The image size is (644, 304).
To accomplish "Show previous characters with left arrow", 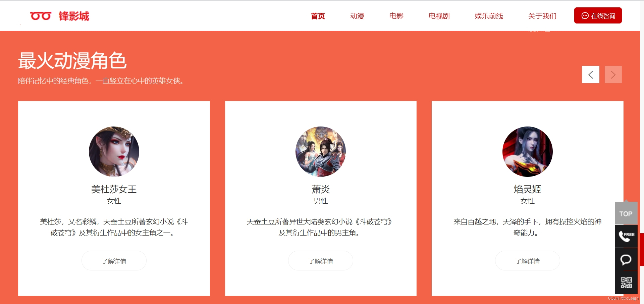I will [590, 74].
